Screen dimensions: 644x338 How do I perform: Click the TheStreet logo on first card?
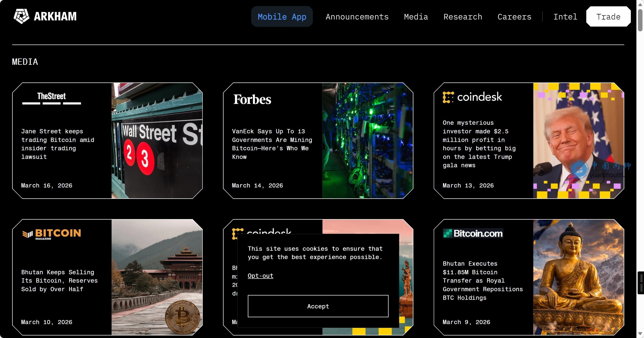(51, 98)
